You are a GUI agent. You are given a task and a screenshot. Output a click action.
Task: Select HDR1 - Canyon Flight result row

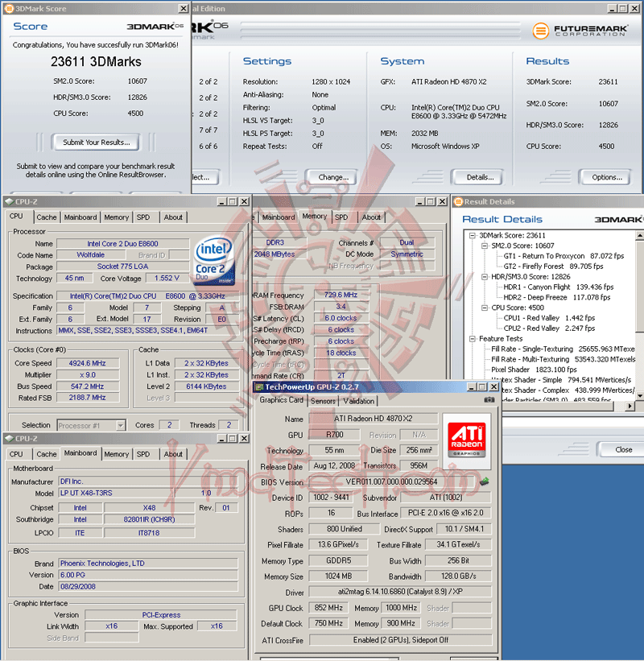tap(559, 287)
